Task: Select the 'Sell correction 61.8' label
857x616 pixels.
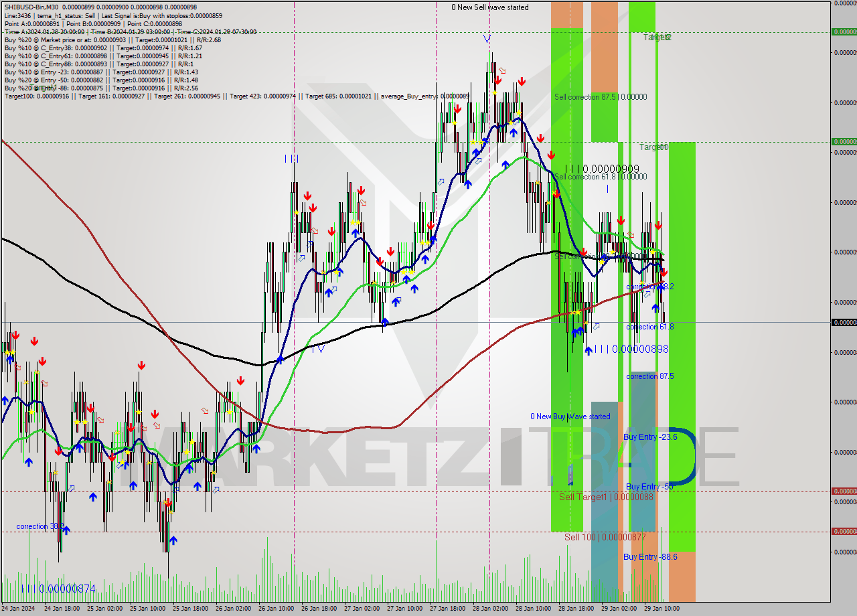Action: click(x=601, y=177)
